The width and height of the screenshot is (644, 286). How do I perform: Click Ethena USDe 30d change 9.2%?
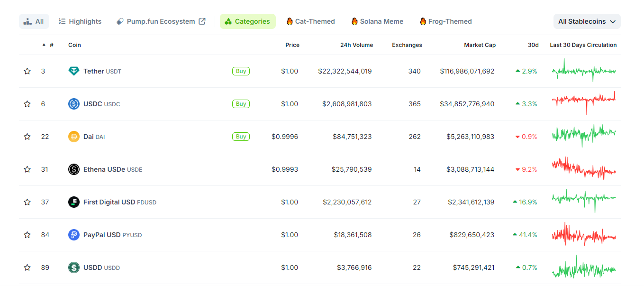pos(526,169)
